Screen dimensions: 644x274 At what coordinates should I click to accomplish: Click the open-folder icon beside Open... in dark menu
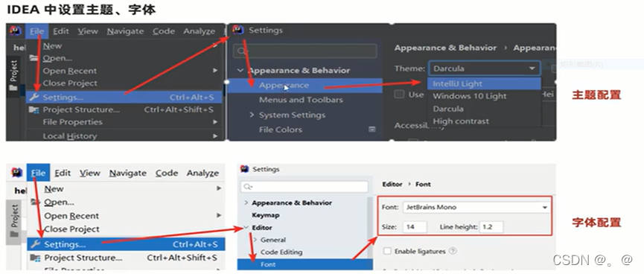point(34,58)
